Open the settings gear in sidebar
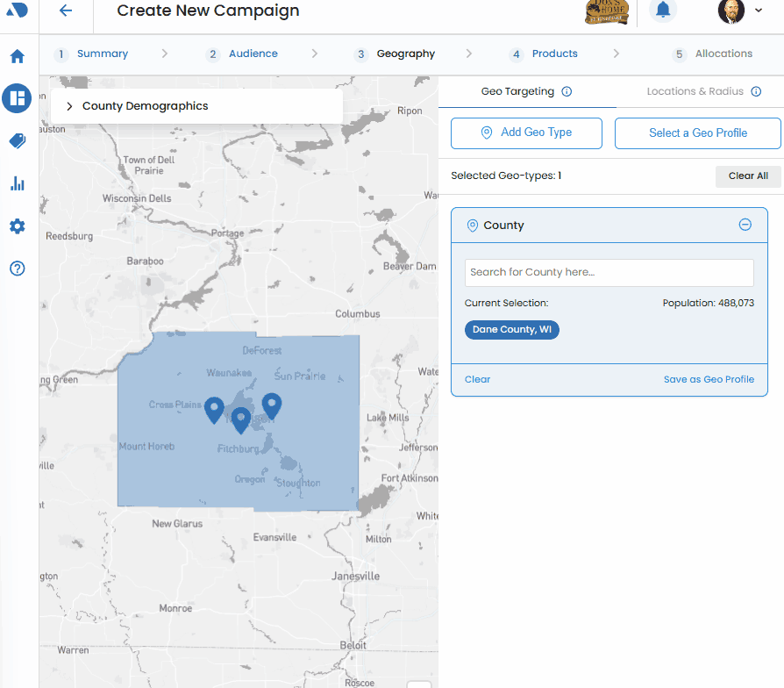The image size is (784, 688). point(18,226)
